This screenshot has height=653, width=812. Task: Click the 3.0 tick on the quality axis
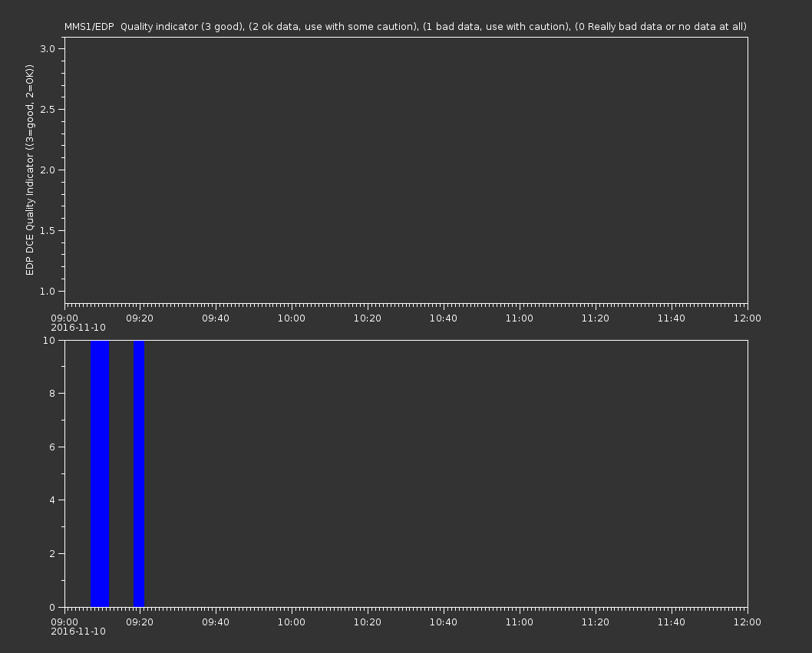(x=48, y=48)
